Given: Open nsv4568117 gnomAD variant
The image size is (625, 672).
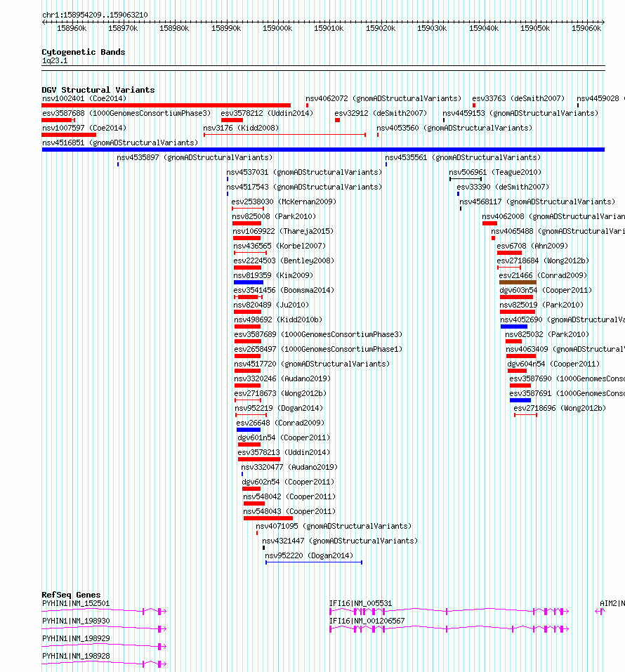Looking at the screenshot, I should [x=537, y=202].
